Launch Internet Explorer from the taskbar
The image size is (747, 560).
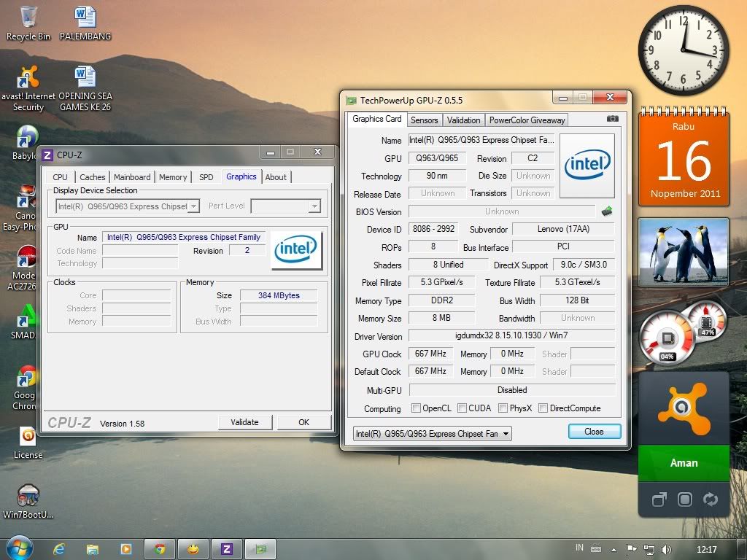click(59, 549)
